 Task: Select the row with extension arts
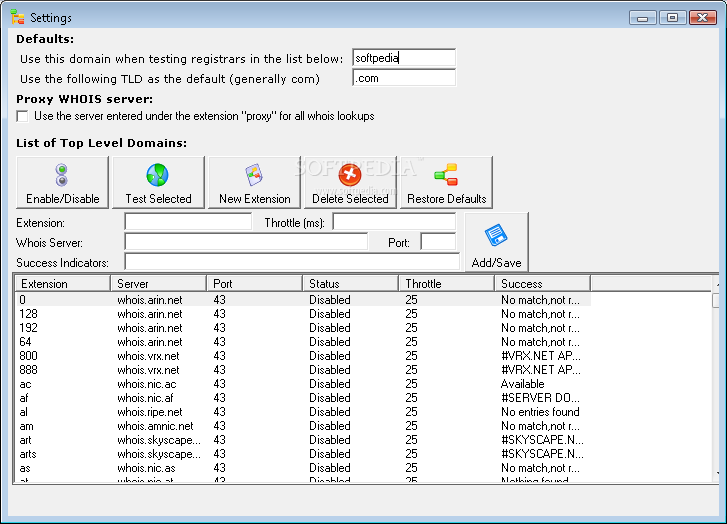click(303, 454)
